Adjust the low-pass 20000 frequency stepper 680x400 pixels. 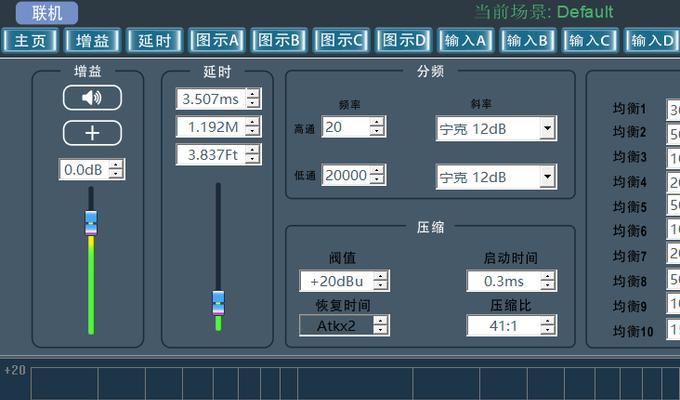pos(377,175)
